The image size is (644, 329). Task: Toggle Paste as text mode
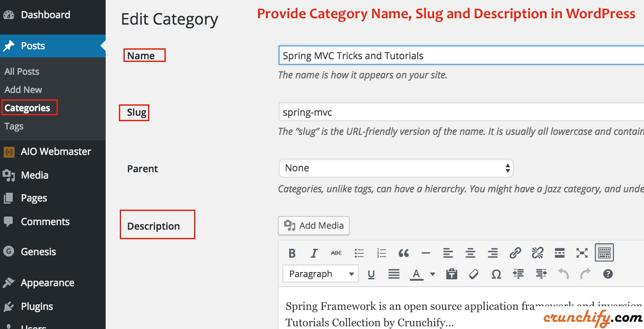(451, 273)
